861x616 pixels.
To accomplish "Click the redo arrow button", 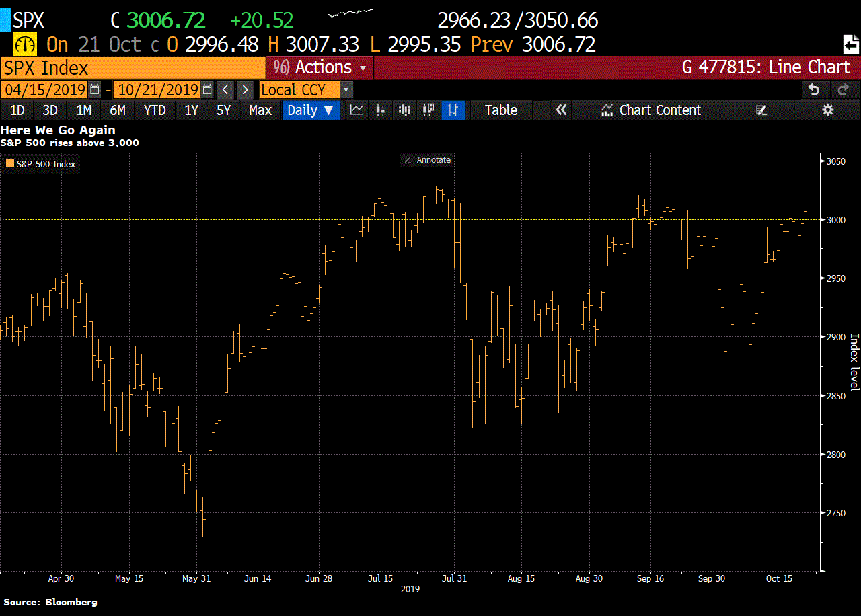I will click(x=842, y=89).
